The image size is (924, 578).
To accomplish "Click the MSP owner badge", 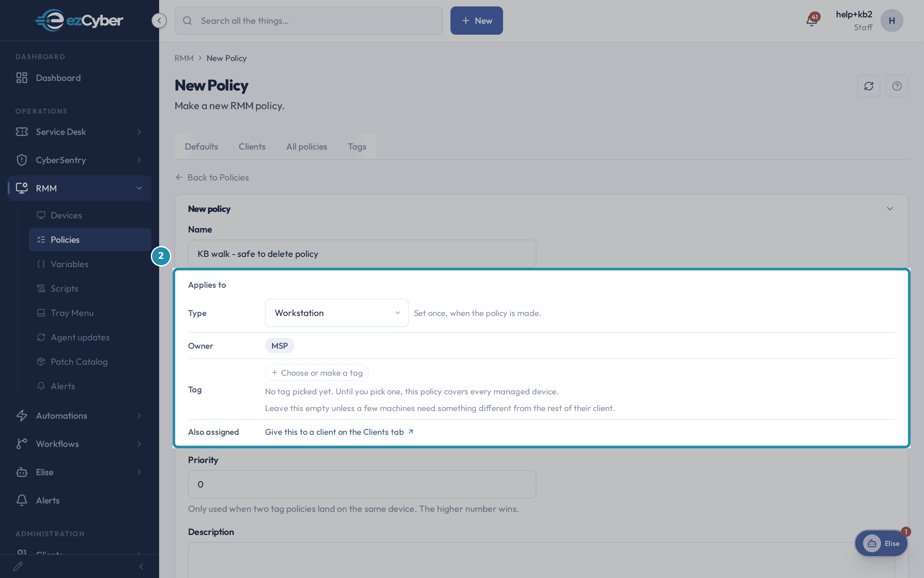I will [x=279, y=346].
